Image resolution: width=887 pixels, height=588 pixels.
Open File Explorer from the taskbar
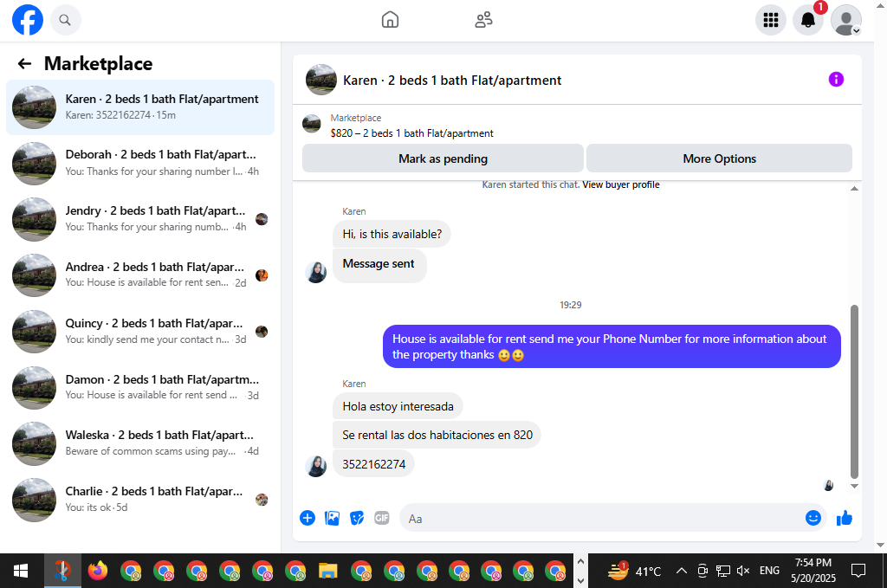click(x=328, y=571)
